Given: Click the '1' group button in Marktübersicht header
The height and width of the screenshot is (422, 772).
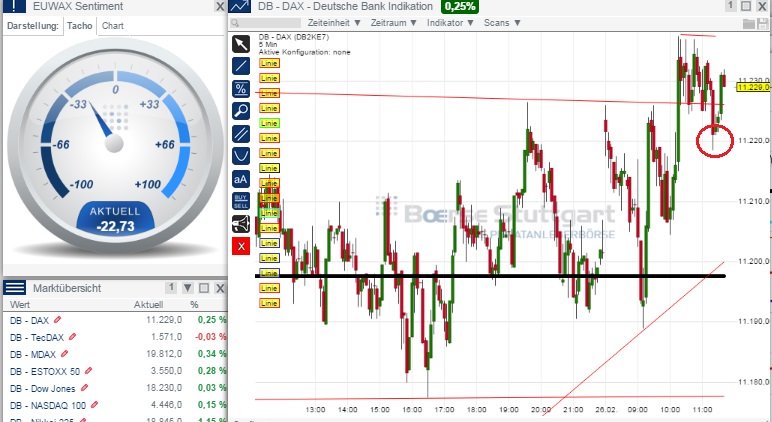Looking at the screenshot, I should tap(171, 288).
